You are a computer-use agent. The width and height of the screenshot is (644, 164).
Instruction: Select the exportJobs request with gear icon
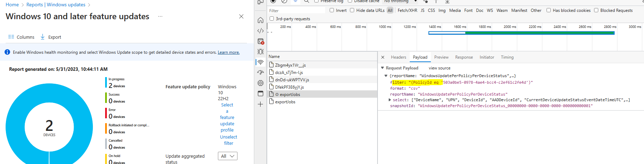322,94
